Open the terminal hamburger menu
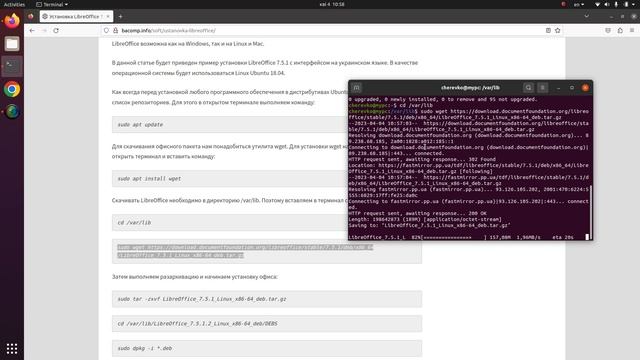 click(x=542, y=88)
